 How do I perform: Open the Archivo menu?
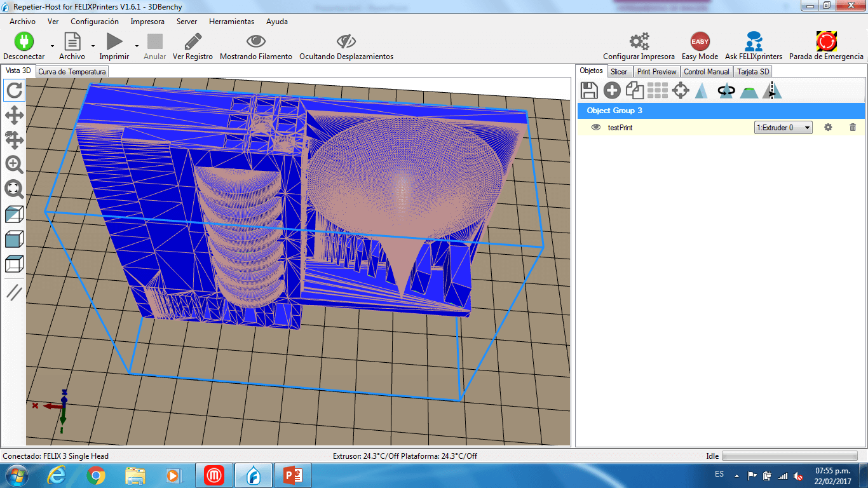tap(22, 22)
